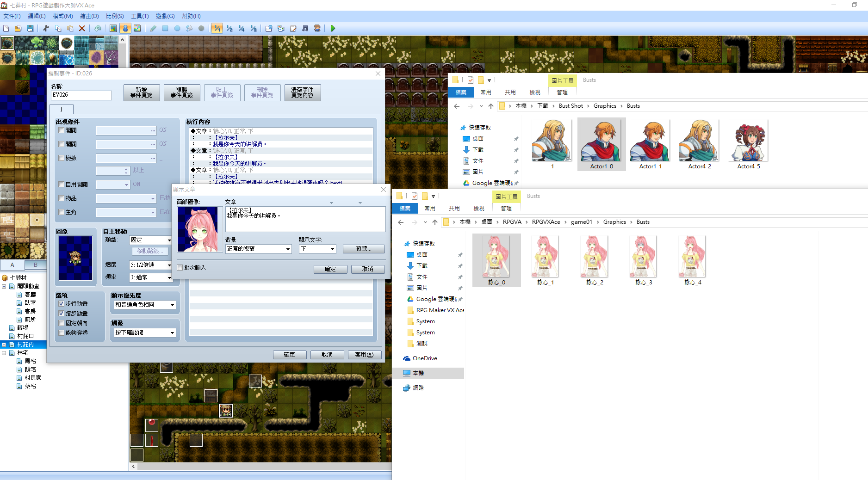Open the 顯示文字 position dropdown
Image resolution: width=868 pixels, height=480 pixels.
[317, 249]
